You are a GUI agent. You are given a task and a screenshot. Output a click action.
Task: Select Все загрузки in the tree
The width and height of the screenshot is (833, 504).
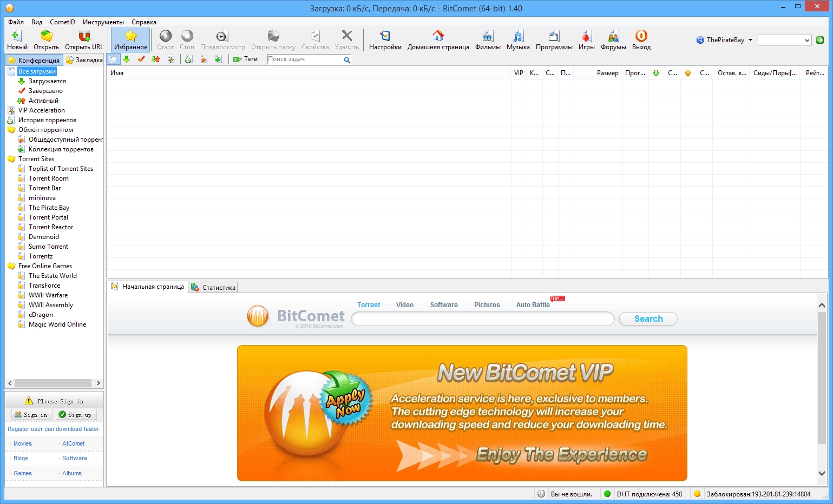37,71
